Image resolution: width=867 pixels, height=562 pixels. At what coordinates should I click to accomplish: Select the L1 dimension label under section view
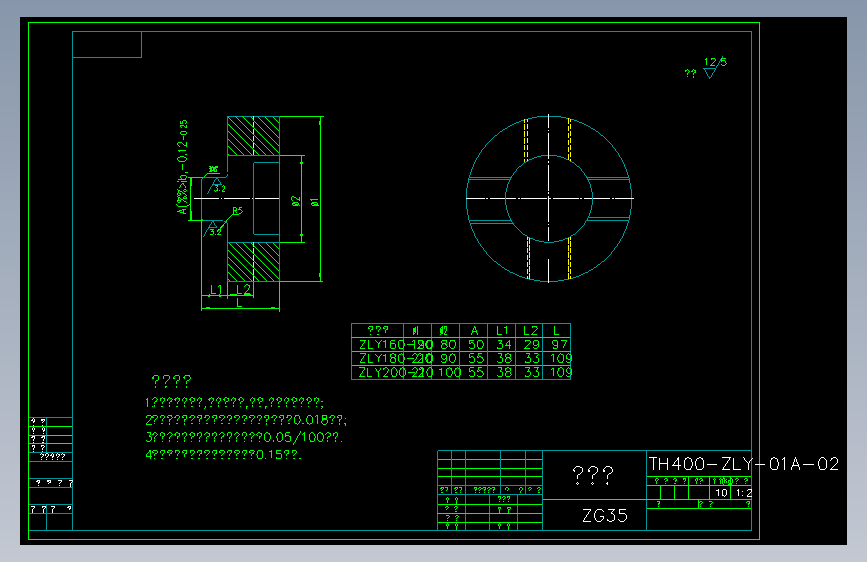click(216, 289)
